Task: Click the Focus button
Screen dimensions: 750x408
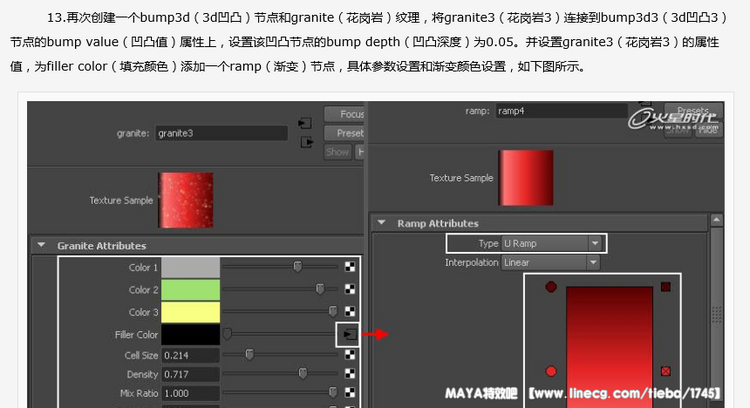Action: coord(346,114)
